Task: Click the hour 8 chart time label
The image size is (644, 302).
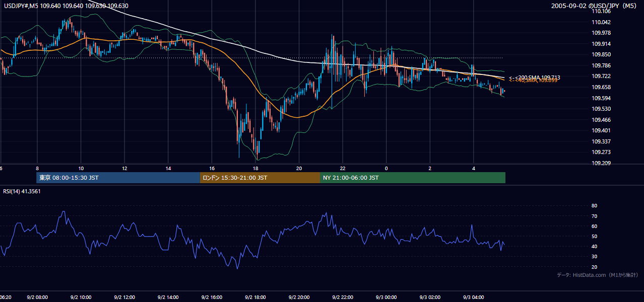Action: (37, 168)
